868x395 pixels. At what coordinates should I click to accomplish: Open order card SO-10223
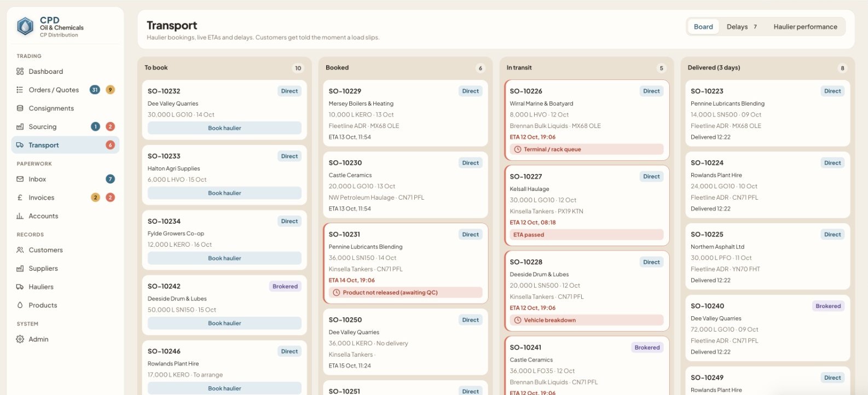click(x=767, y=113)
